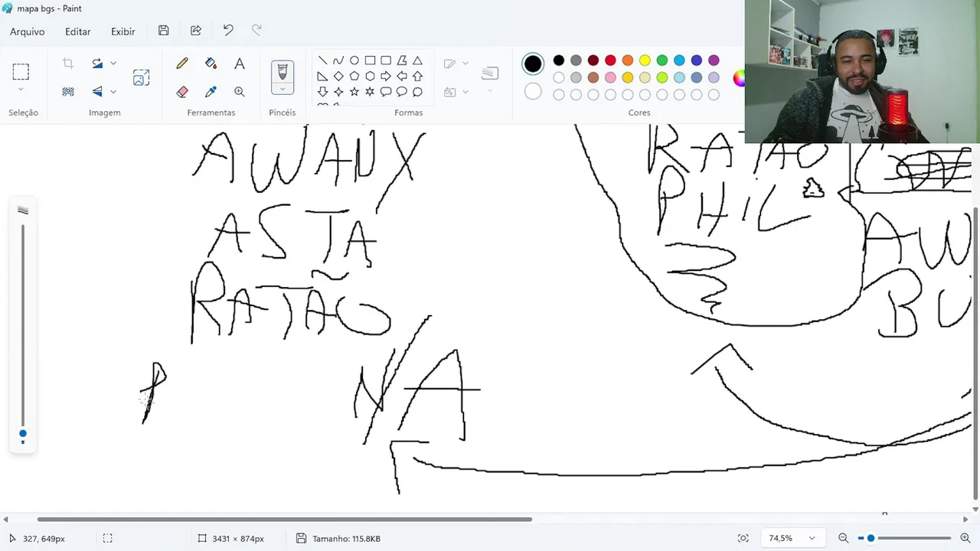Screen dimensions: 980x551
Task: Expand the Seleção options dropdown
Action: 21,90
